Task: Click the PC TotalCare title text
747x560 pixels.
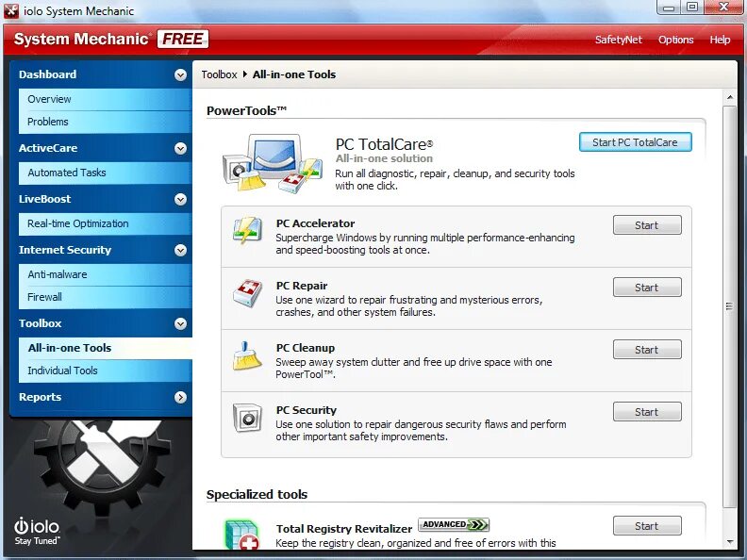Action: [384, 144]
